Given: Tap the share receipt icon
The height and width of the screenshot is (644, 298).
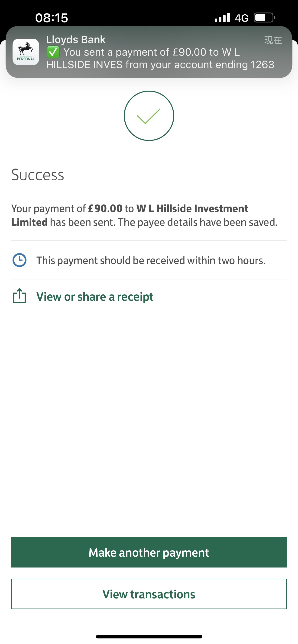Looking at the screenshot, I should tap(19, 296).
